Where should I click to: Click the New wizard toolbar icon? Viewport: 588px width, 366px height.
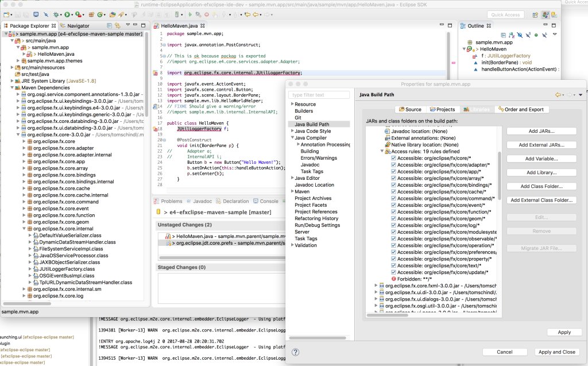[x=6, y=14]
